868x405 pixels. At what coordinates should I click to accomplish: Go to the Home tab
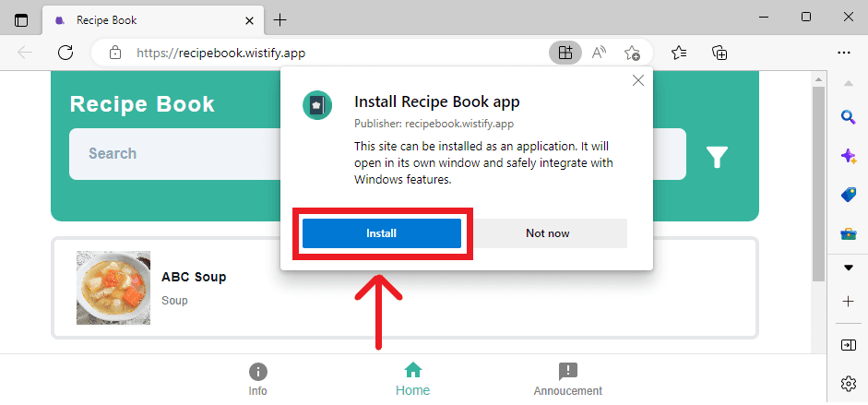tap(413, 379)
